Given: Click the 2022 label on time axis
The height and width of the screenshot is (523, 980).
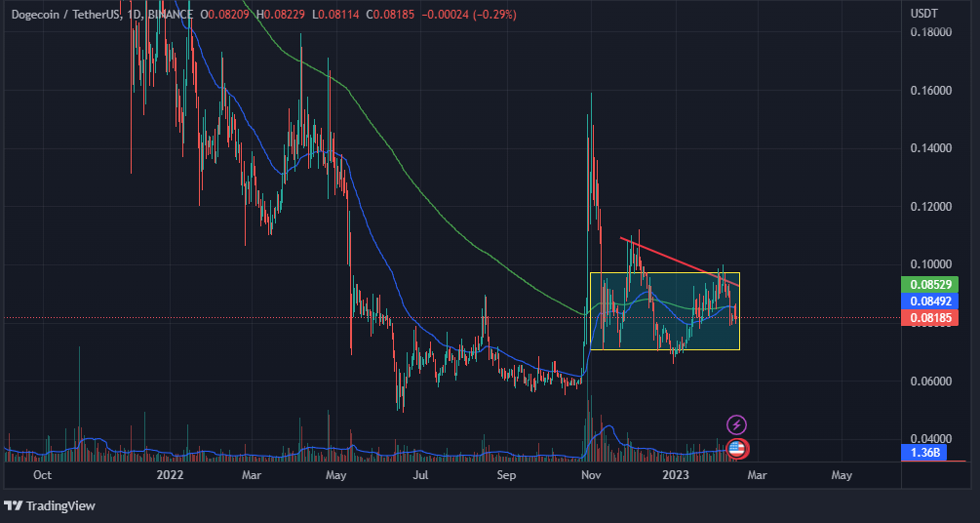Looking at the screenshot, I should (x=170, y=475).
